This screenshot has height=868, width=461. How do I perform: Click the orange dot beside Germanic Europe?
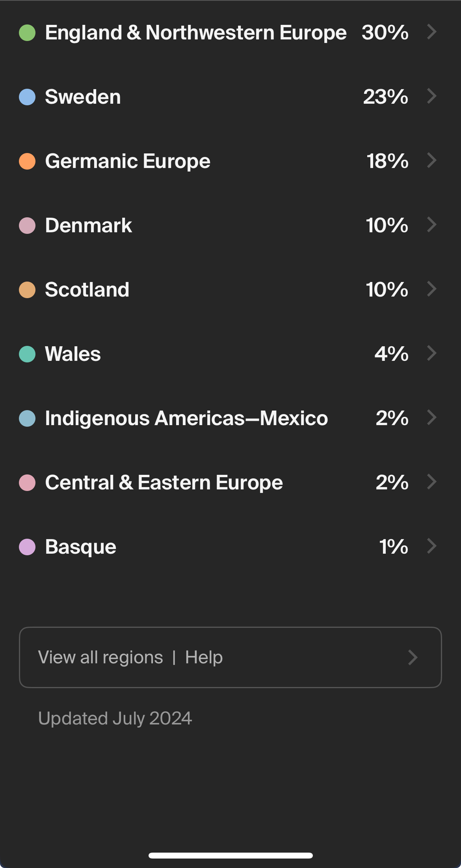point(27,161)
